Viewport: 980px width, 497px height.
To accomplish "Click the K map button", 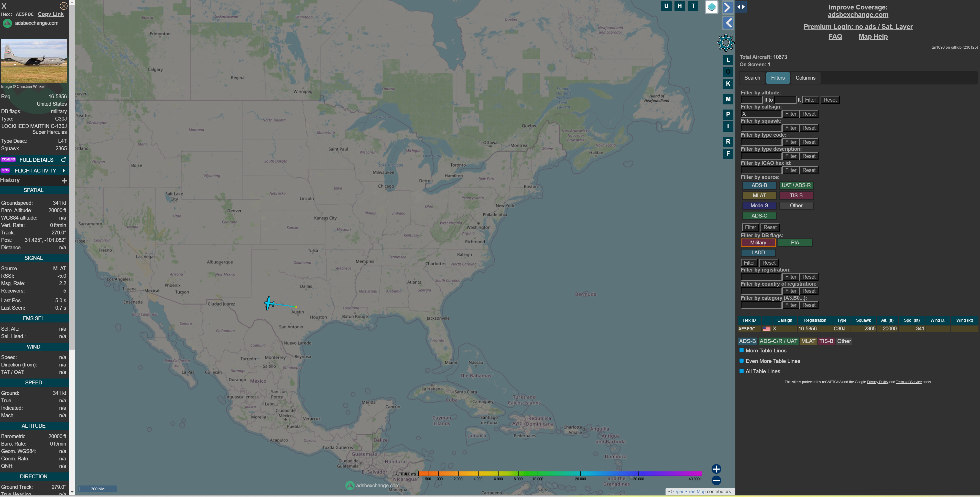I will (x=728, y=84).
